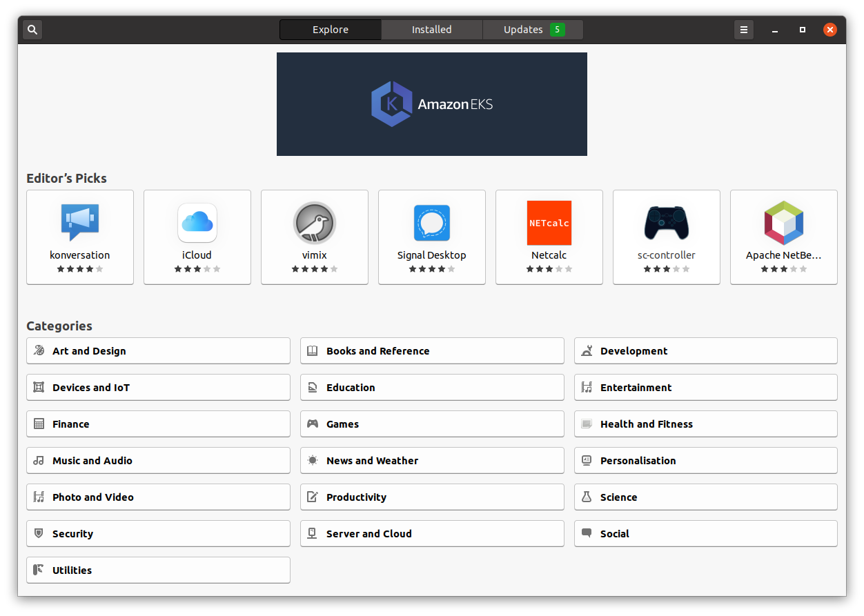The width and height of the screenshot is (864, 616).
Task: Click the Art and Design palette icon
Action: 39,350
